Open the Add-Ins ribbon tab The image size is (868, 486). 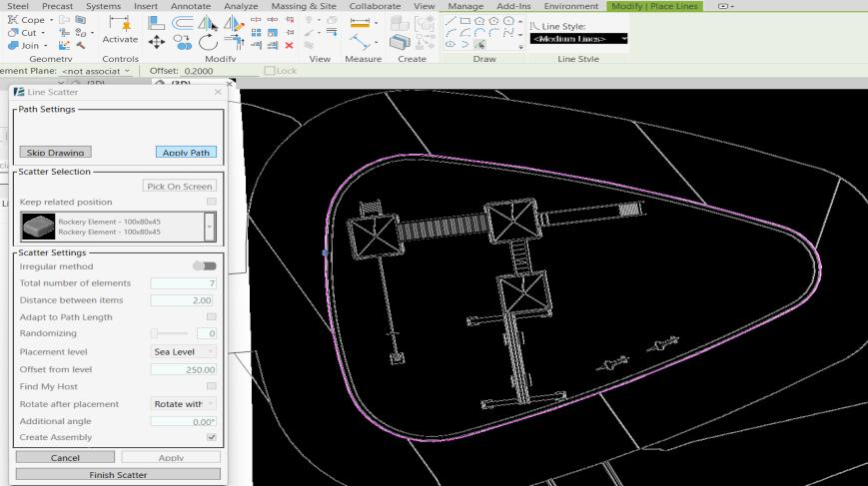[513, 6]
